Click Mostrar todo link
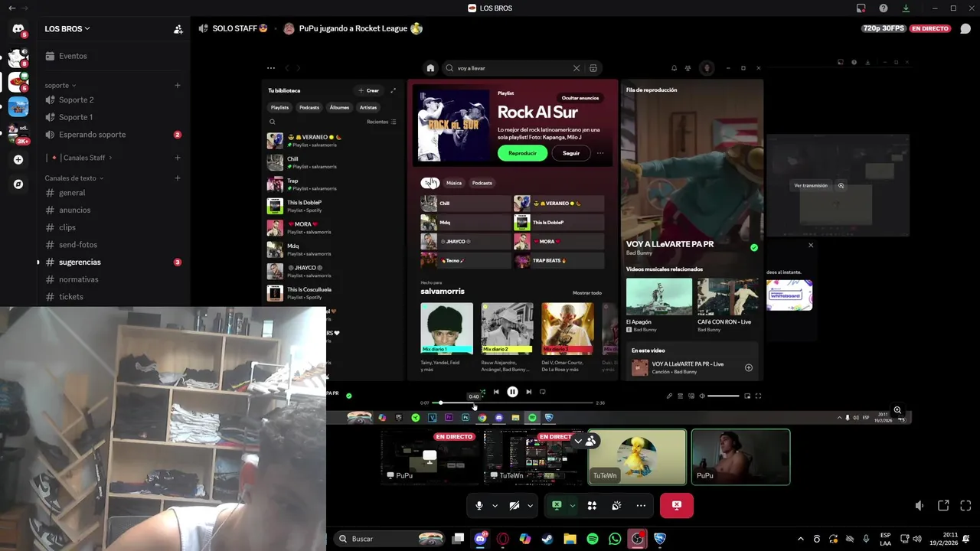This screenshot has height=551, width=980. click(x=587, y=293)
